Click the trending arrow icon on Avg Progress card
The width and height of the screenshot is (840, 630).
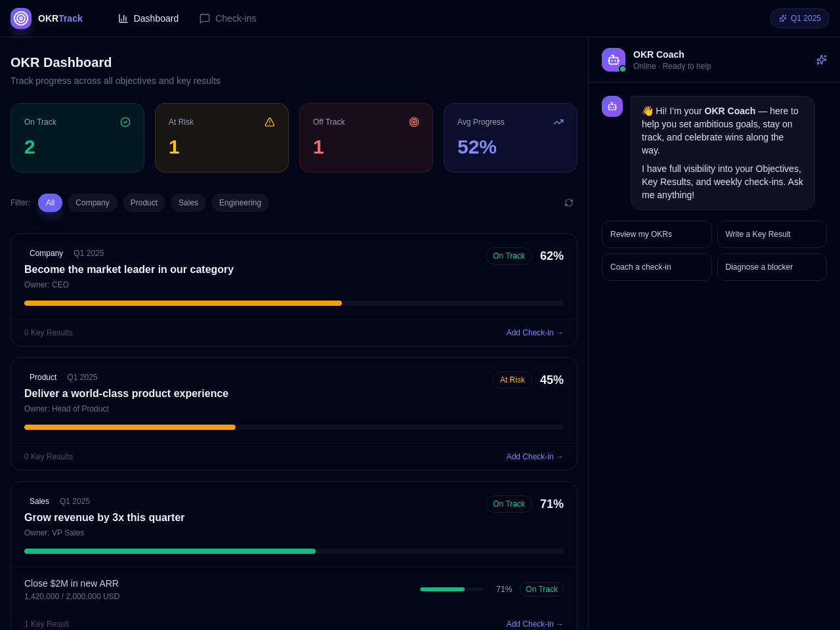[558, 122]
